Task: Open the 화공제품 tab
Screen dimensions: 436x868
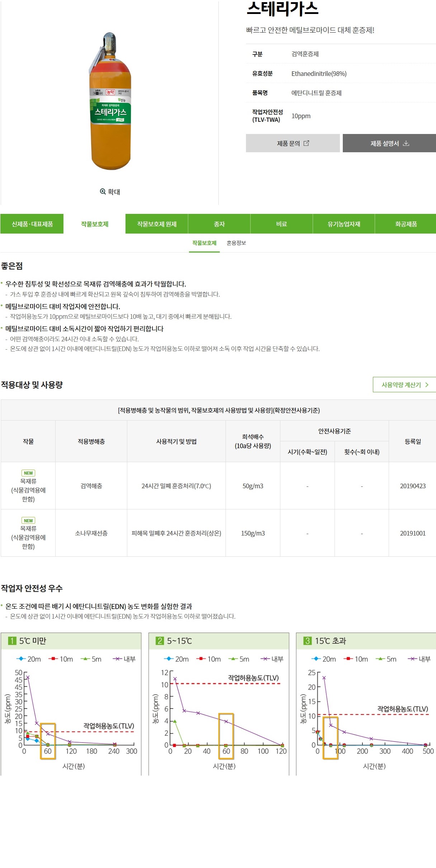Action: point(406,224)
